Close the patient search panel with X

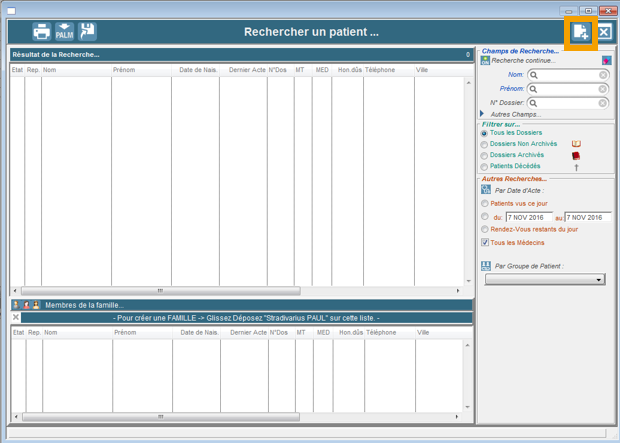click(x=604, y=32)
